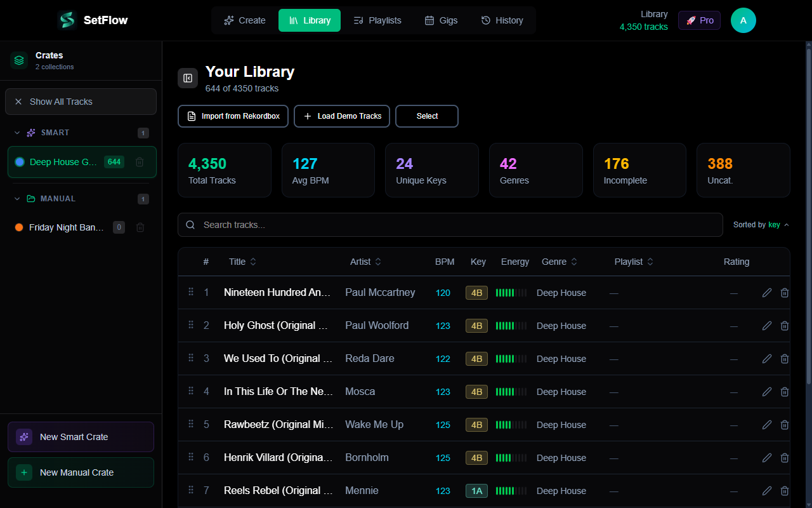812x508 pixels.
Task: Collapse the SMART crates section
Action: 17,133
